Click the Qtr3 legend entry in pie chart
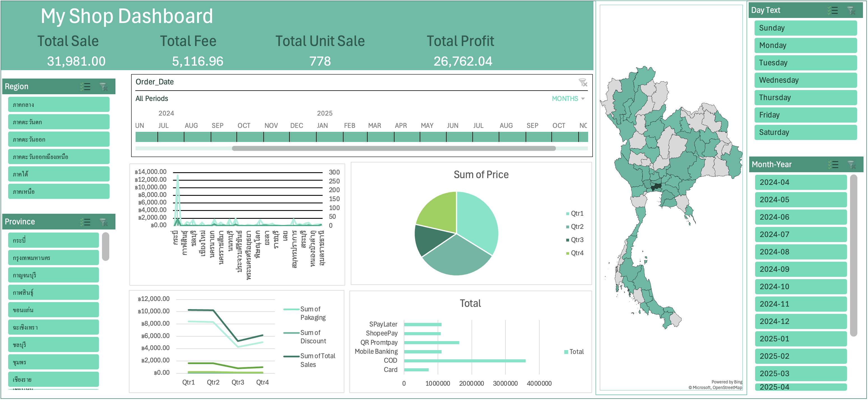The image size is (868, 400). 575,240
